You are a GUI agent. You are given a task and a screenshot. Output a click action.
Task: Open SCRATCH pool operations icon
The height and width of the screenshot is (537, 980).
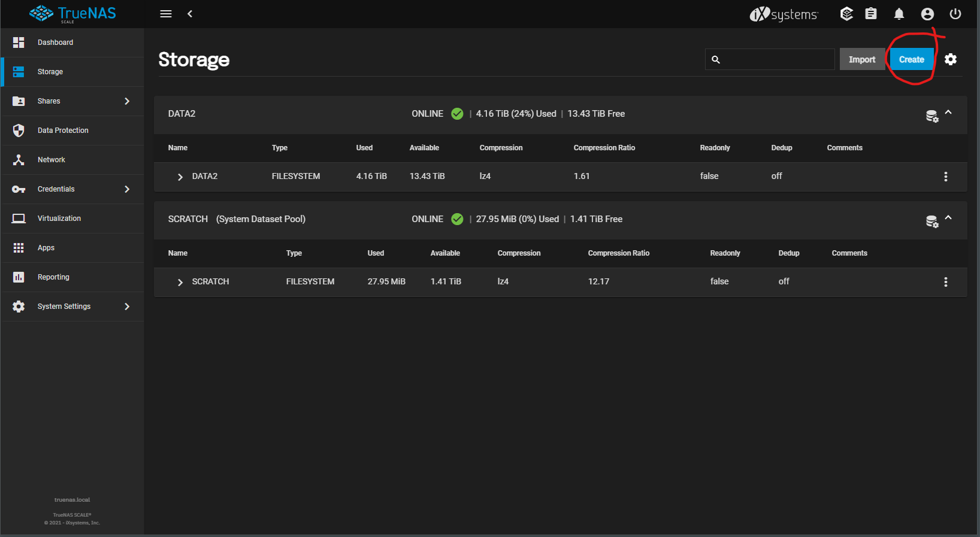point(931,222)
